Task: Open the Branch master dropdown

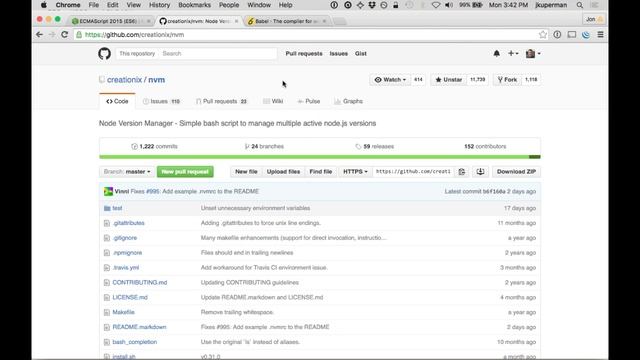Action: tap(127, 172)
